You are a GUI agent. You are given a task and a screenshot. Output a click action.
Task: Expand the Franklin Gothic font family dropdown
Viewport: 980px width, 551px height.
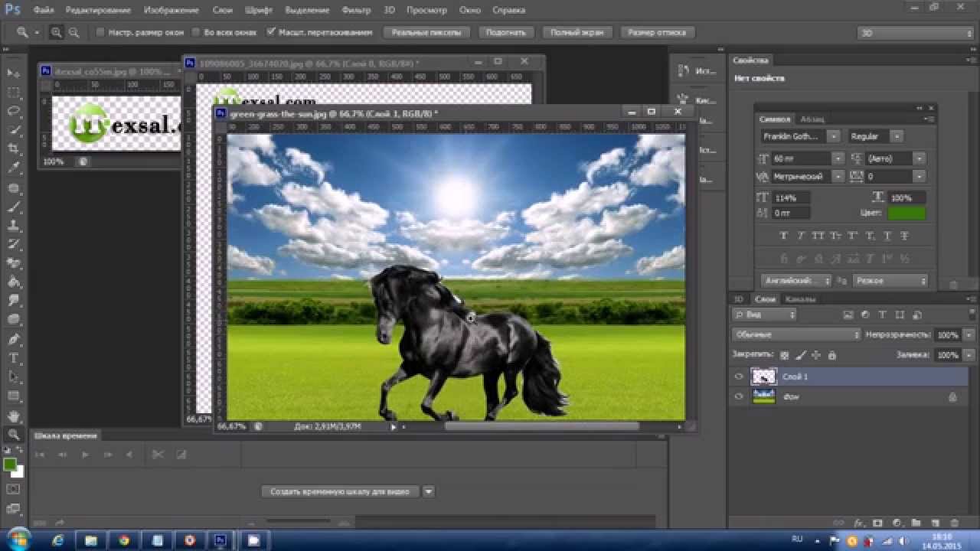tap(834, 136)
